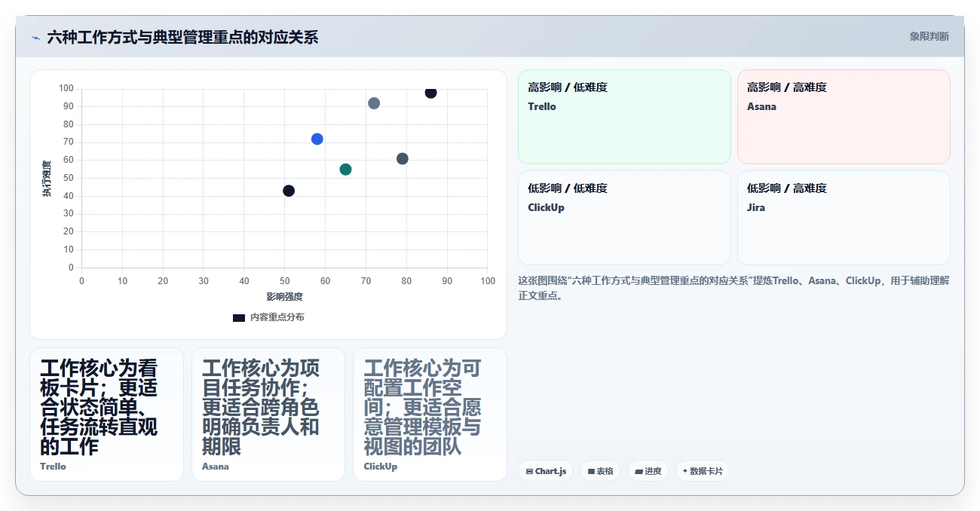Click the teal data point in the scatter chart

(345, 169)
